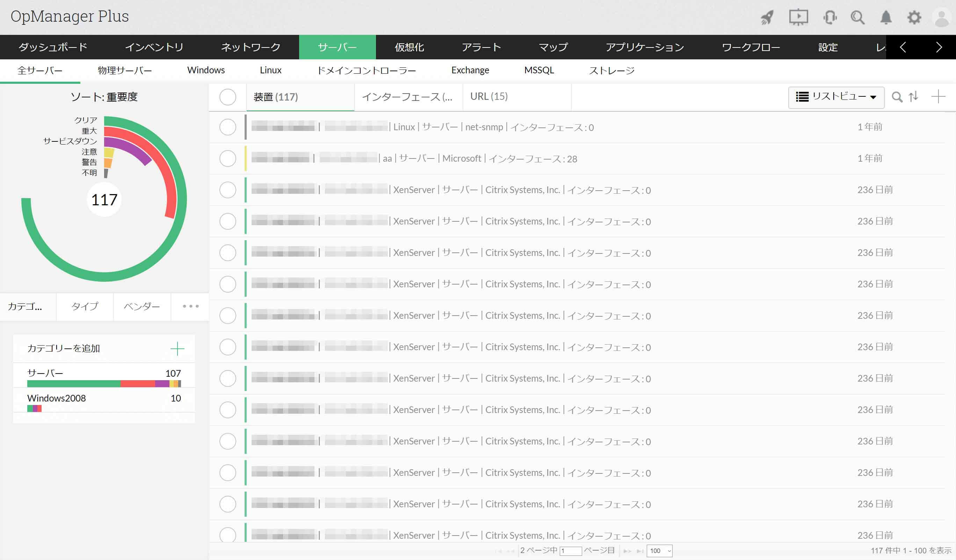This screenshot has width=956, height=560.
Task: Open the settings gear icon
Action: [x=914, y=17]
